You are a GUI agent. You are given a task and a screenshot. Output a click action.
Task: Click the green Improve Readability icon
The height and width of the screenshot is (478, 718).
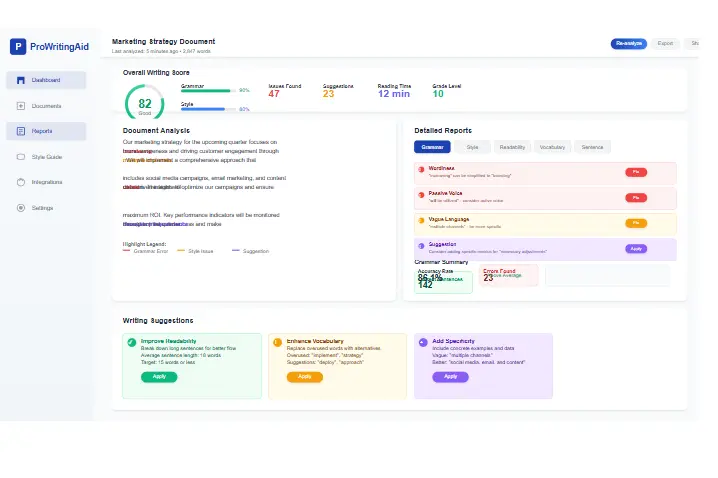click(132, 342)
